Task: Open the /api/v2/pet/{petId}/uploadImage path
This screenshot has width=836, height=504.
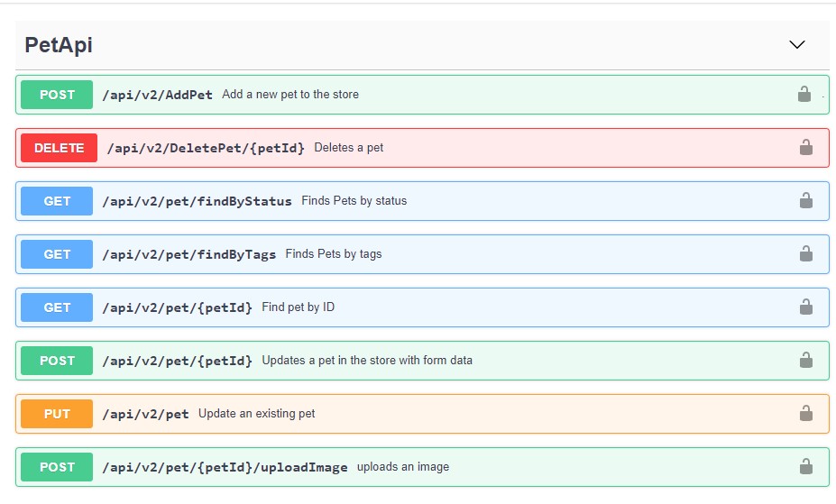Action: click(225, 468)
